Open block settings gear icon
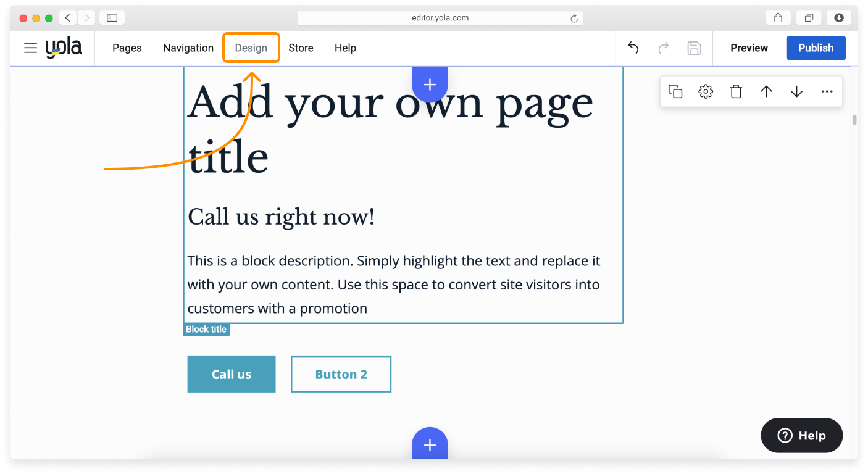This screenshot has height=474, width=868. (x=706, y=92)
